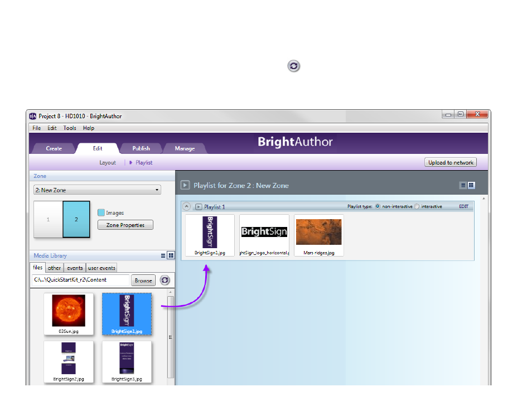532x411 pixels.
Task: Open the events tab in Media Library
Action: [75, 268]
